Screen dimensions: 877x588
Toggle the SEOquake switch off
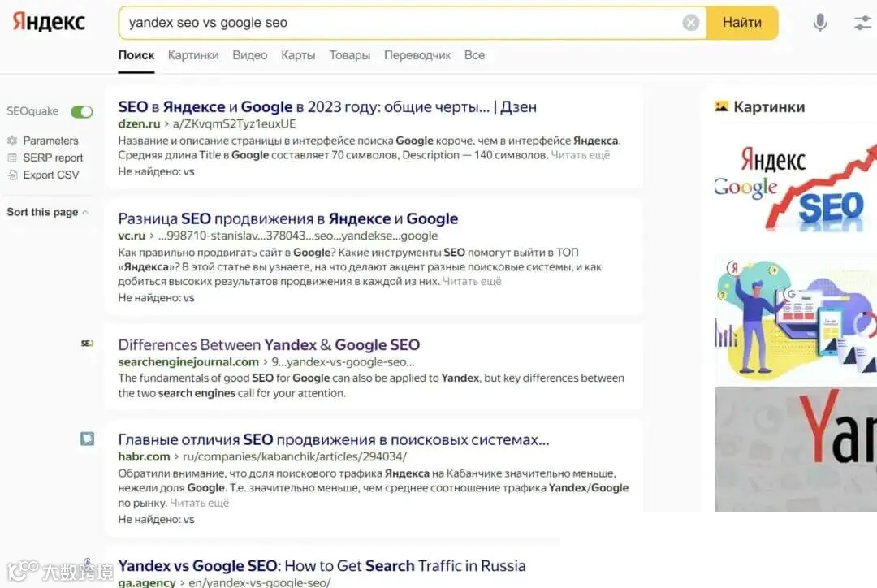(81, 111)
